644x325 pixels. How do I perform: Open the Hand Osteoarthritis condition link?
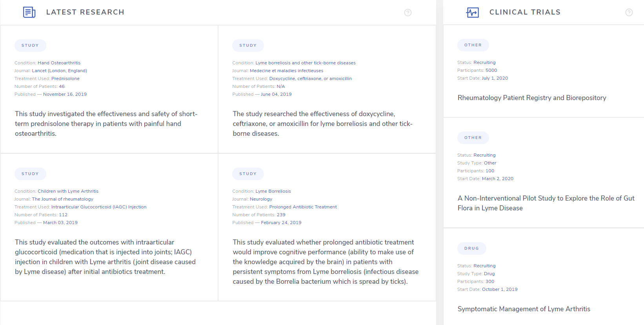point(59,63)
